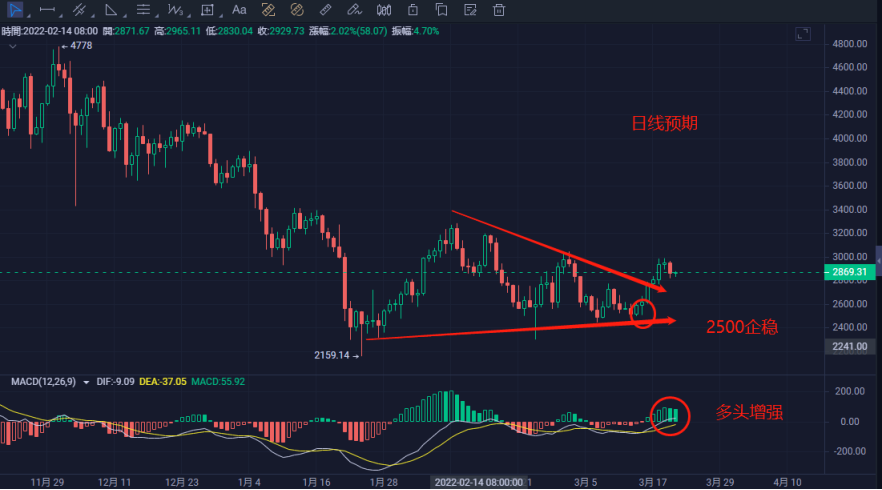The width and height of the screenshot is (882, 490).
Task: Expand the levels lines tool sub-options arrow
Action: click(157, 15)
